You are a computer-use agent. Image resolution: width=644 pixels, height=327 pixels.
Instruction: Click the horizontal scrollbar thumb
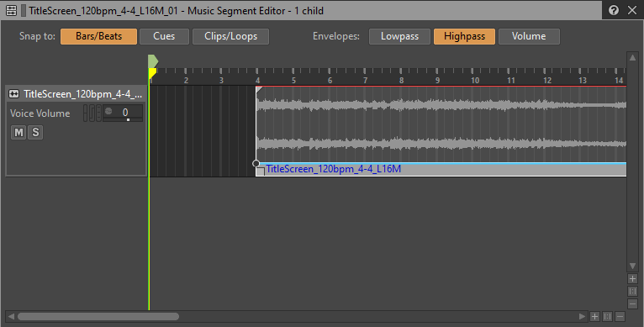point(98,316)
